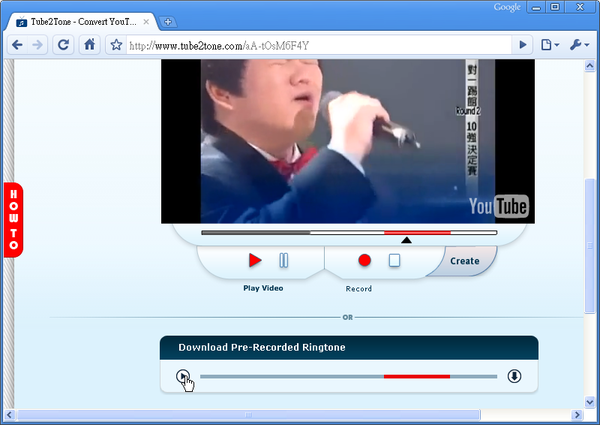The height and width of the screenshot is (425, 600).
Task: Maximize the browser window
Action: tap(555, 7)
